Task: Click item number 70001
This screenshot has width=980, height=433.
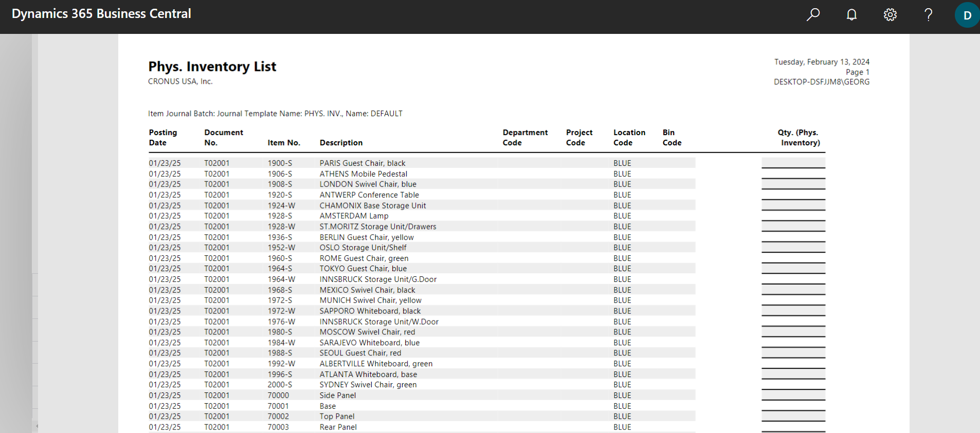Action: [x=278, y=406]
